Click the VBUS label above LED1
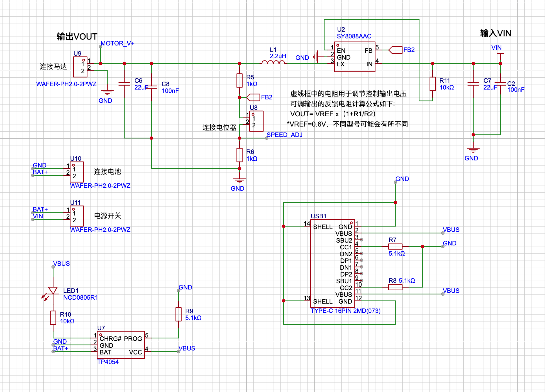The height and width of the screenshot is (392, 545). [x=61, y=263]
